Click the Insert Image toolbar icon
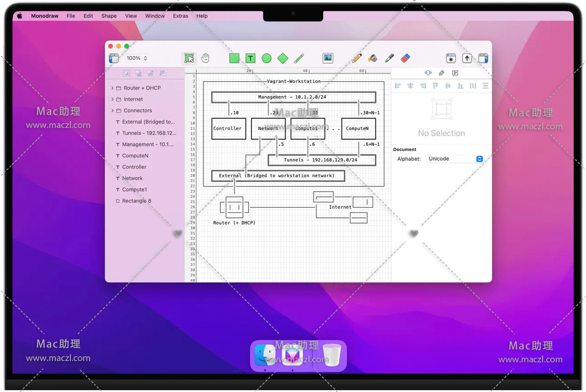The height and width of the screenshot is (392, 586). click(328, 58)
